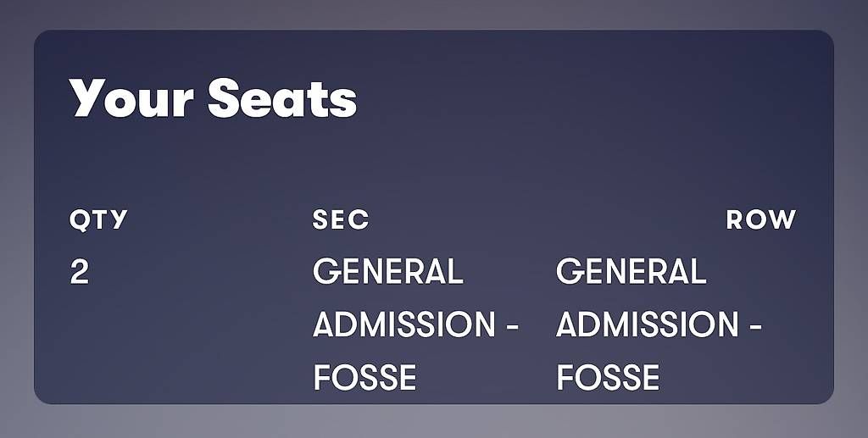
Task: Click gray background above the seats card
Action: (x=434, y=14)
